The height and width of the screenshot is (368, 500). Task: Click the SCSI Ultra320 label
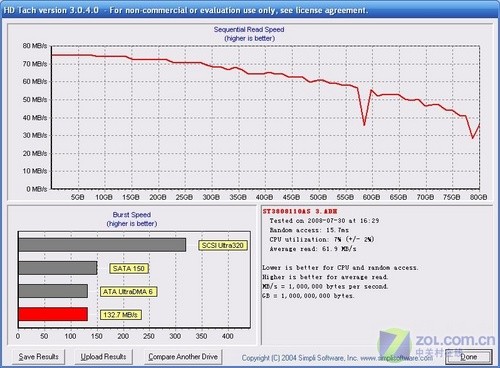223,245
